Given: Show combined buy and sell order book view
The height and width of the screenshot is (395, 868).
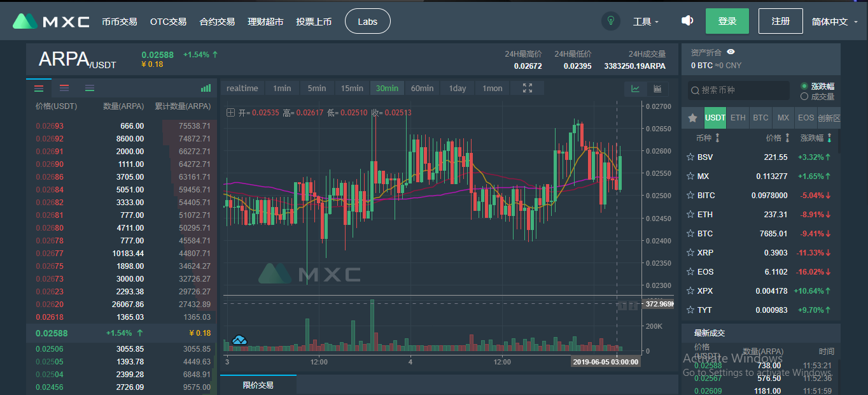Looking at the screenshot, I should [39, 88].
